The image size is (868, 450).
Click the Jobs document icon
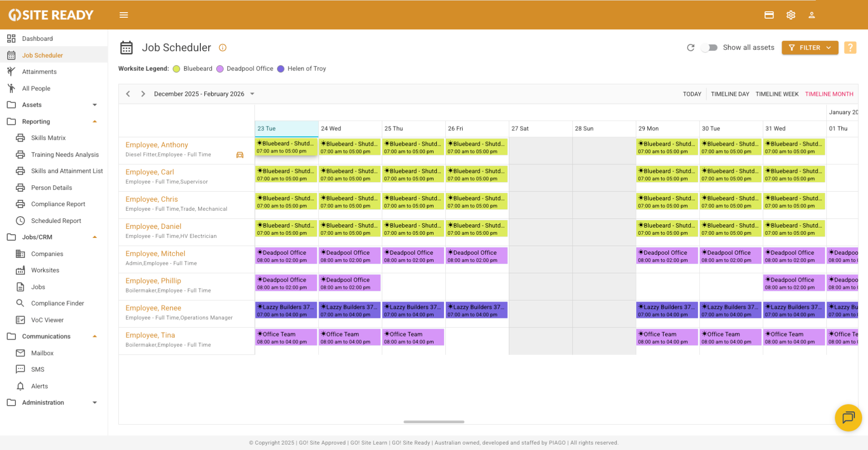click(x=20, y=287)
